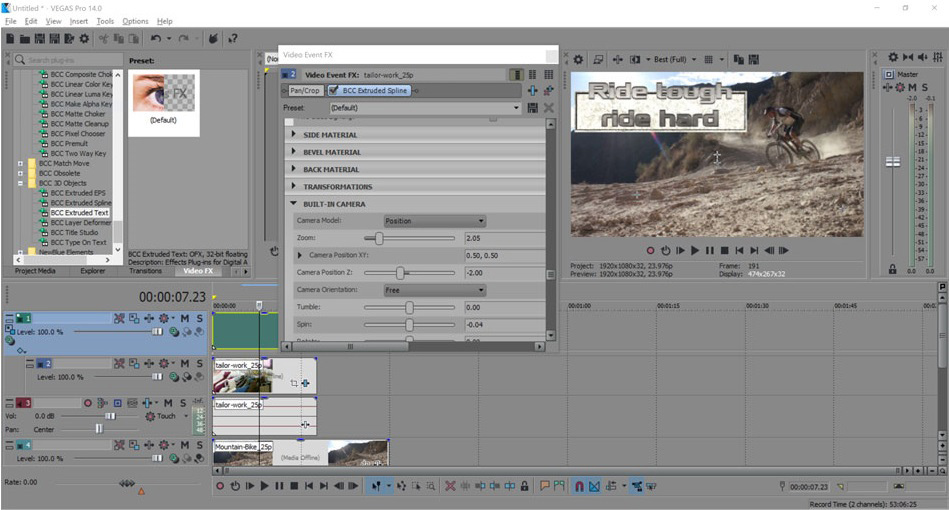Select BCC Title Studio plug-in
Viewport: 949px width, 510px height.
click(x=74, y=232)
